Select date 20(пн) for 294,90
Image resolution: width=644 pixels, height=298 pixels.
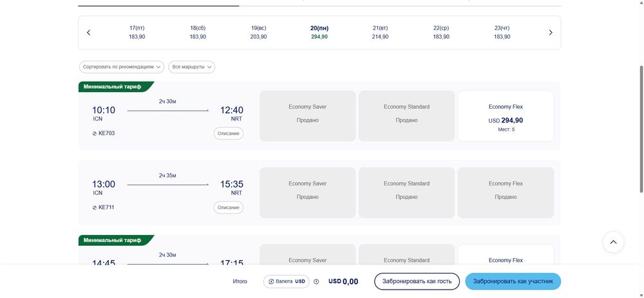point(319,32)
